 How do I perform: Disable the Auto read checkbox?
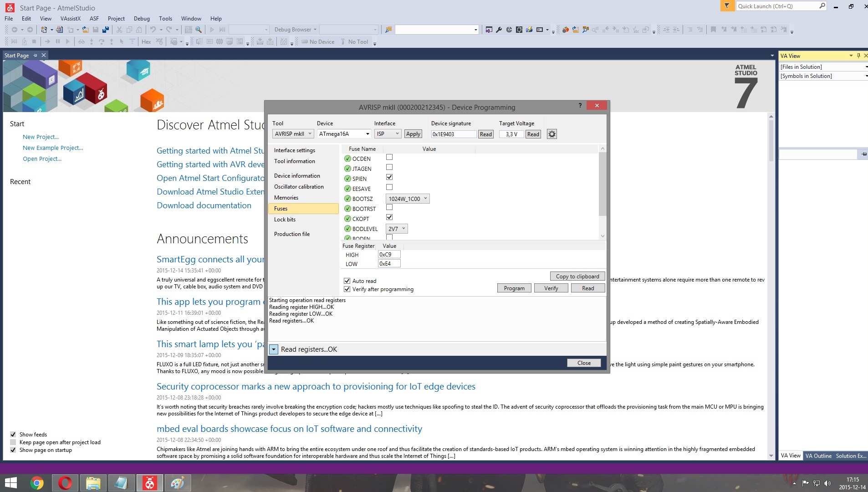pyautogui.click(x=347, y=281)
